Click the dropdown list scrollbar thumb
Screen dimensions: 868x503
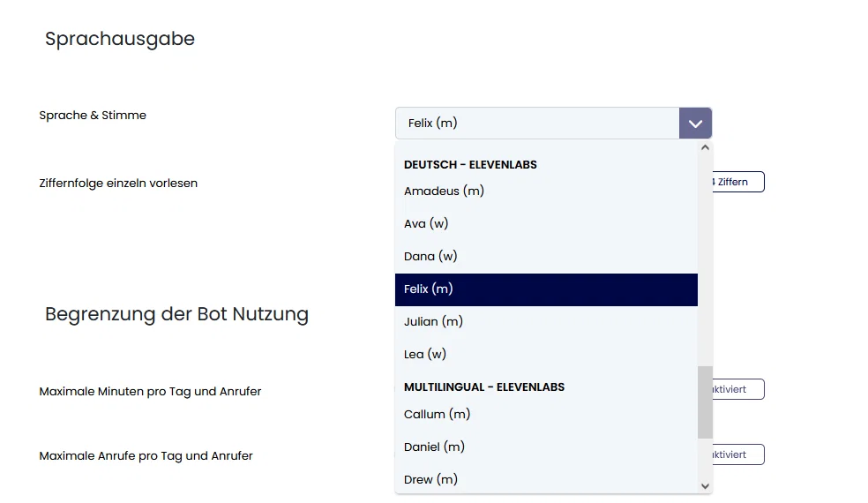705,402
